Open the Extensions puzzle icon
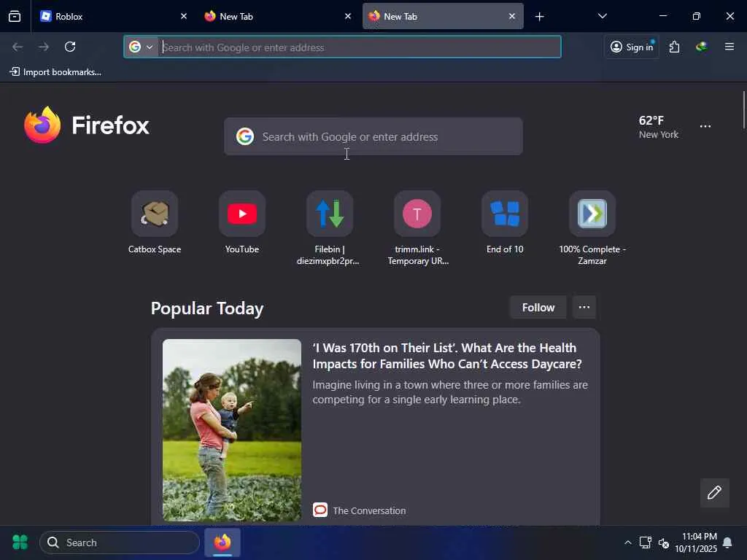 [674, 47]
